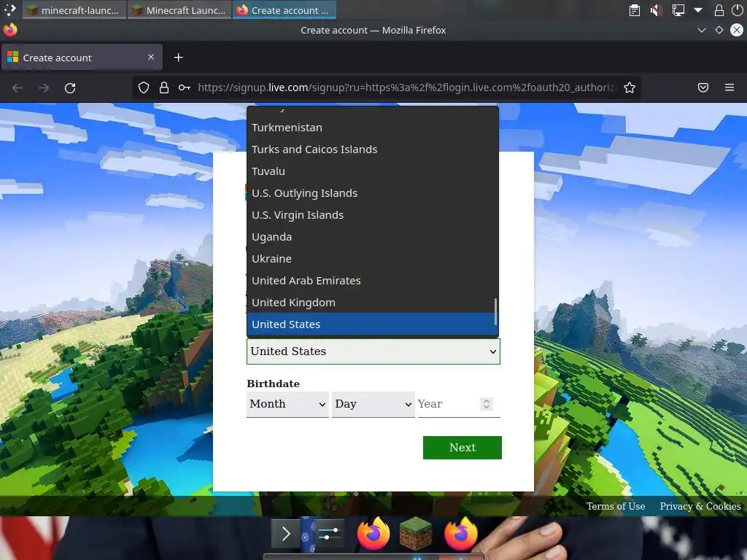Click the forward navigation arrow
Screen dimensions: 747x560
[x=43, y=88]
